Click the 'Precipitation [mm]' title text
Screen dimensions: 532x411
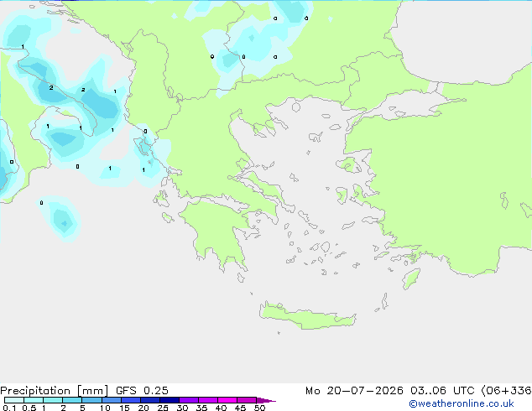point(55,391)
